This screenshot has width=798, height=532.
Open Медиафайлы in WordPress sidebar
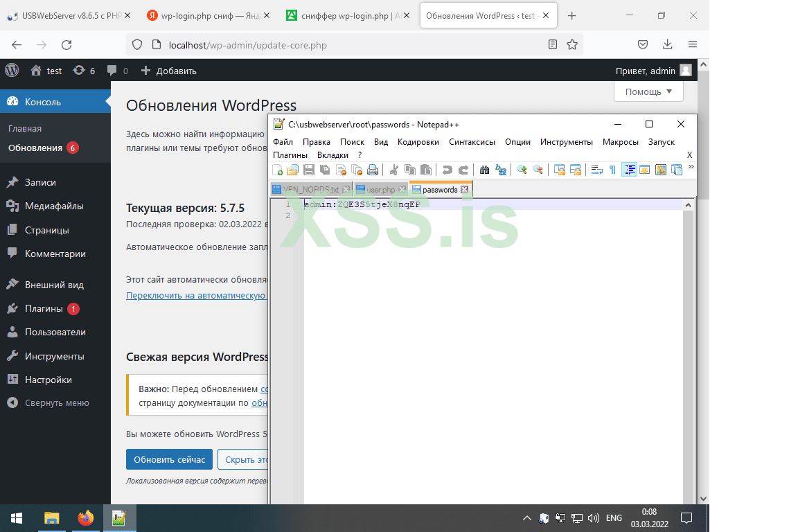[x=54, y=206]
